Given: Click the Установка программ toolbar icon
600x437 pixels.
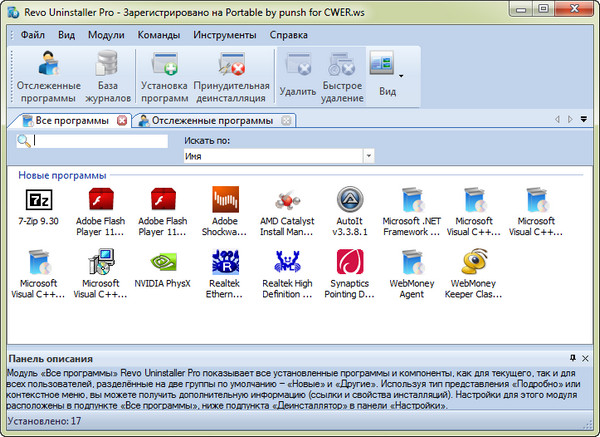Looking at the screenshot, I should click(x=163, y=76).
